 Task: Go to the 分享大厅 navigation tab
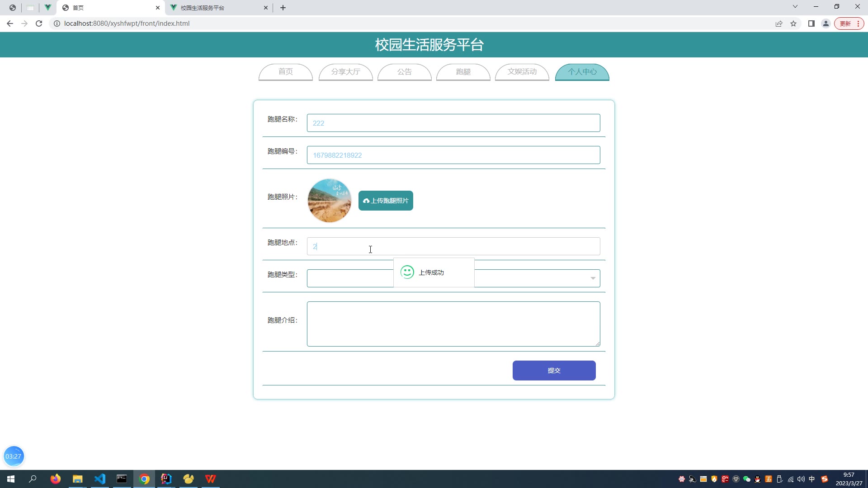point(345,72)
